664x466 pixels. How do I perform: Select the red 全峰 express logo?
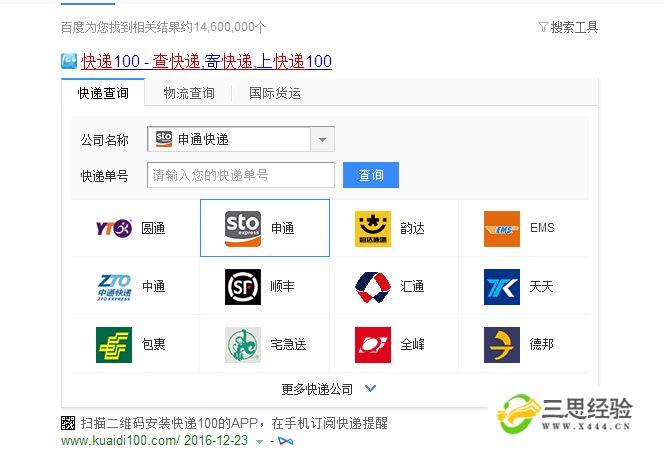[x=372, y=344]
